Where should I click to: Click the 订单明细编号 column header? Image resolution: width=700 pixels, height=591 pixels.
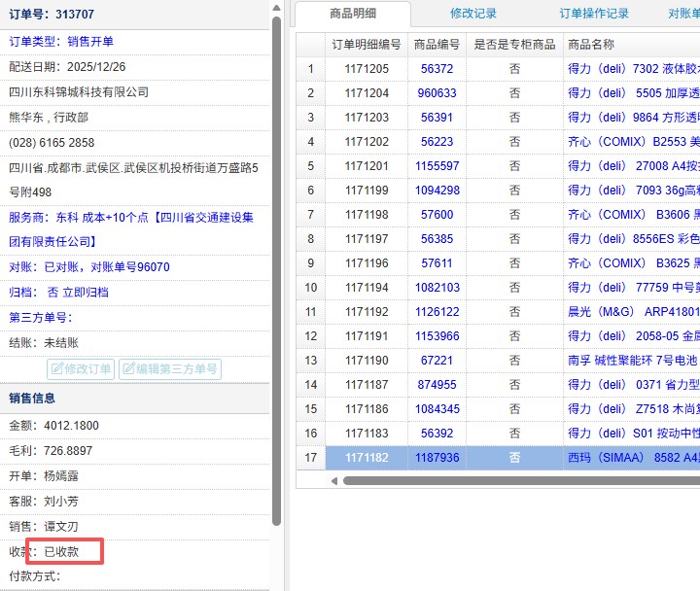click(366, 45)
